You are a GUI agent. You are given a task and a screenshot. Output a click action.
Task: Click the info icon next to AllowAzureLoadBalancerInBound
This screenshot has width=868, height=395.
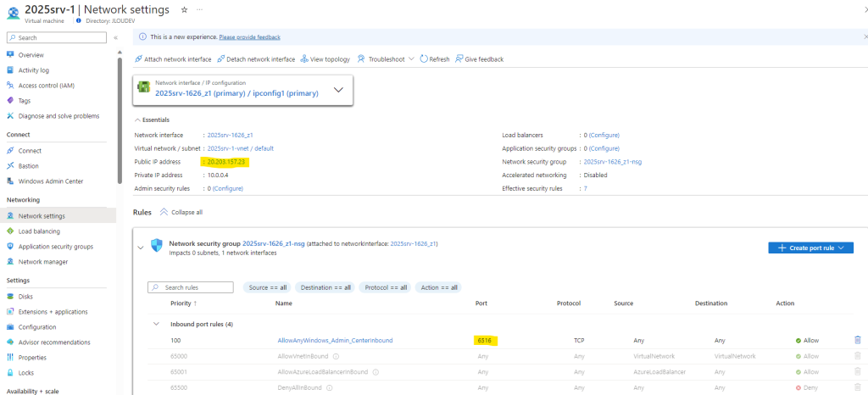[x=376, y=372]
